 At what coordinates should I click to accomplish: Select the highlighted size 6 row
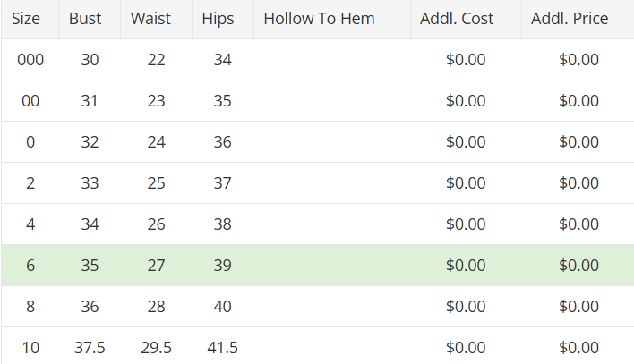point(318,266)
